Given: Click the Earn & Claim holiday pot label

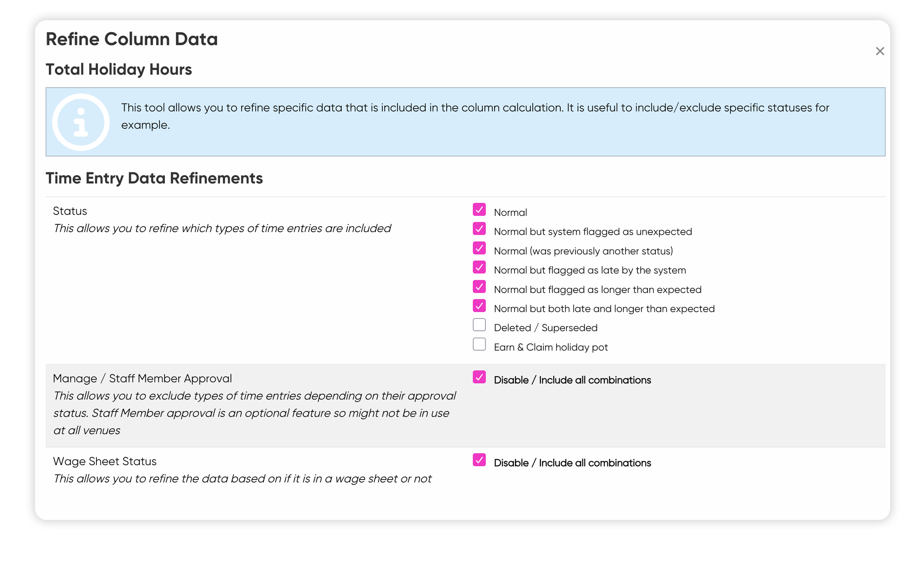Looking at the screenshot, I should 551,347.
